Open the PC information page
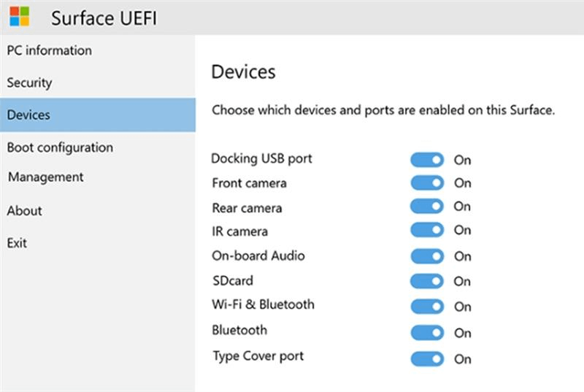This screenshot has width=584, height=392. pos(49,50)
